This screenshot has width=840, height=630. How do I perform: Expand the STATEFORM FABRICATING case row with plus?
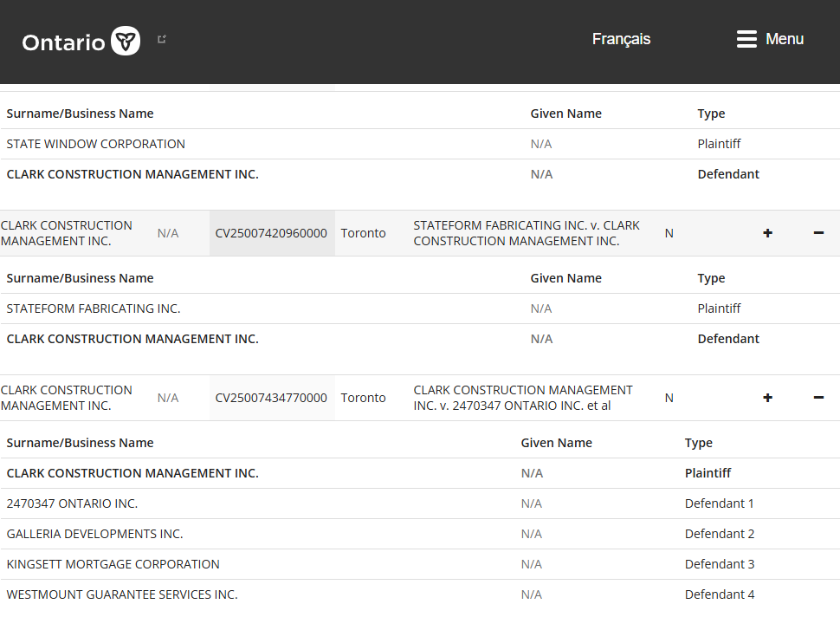[x=767, y=233]
